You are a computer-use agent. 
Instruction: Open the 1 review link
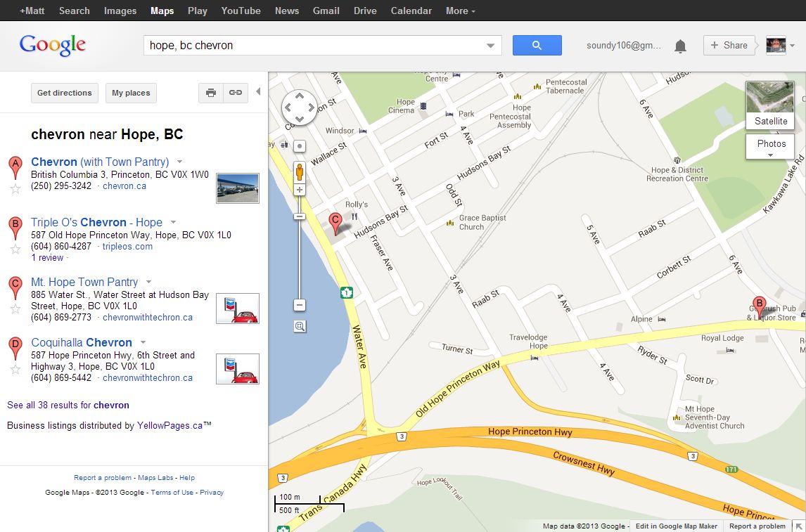pos(47,258)
